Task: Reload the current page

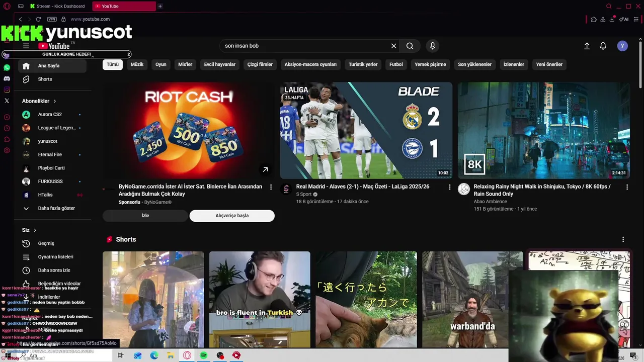Action: 38,19
